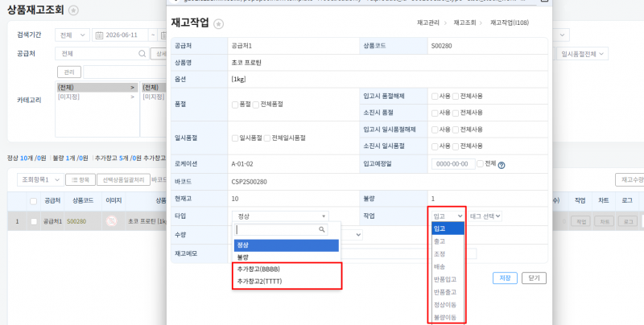
Task: Click the 항목 button in table toolbar
Action: (x=80, y=179)
